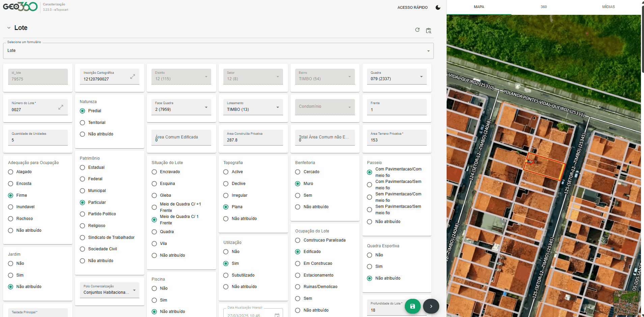Click the Testada Principal field
Image resolution: width=644 pixels, height=317 pixels.
[x=38, y=313]
